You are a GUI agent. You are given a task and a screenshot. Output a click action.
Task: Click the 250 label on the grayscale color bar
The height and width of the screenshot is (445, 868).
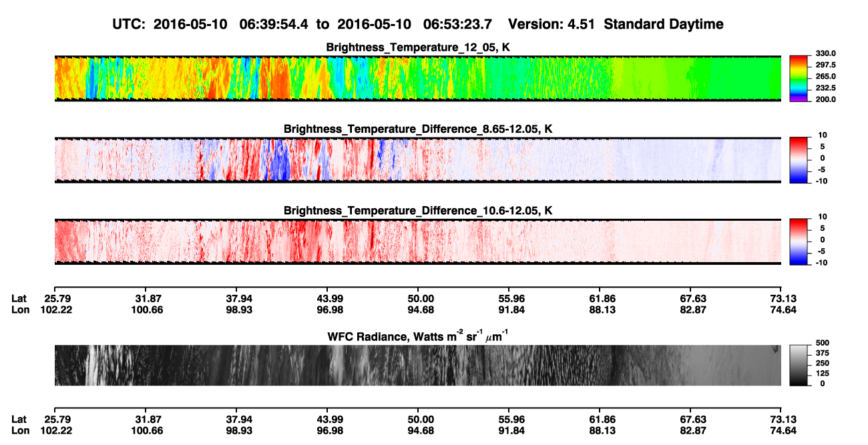point(822,363)
